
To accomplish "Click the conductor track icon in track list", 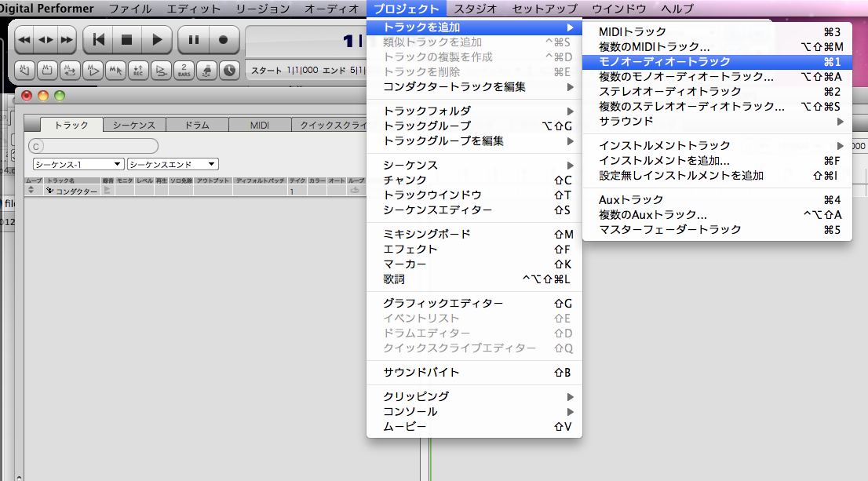I will tap(49, 191).
